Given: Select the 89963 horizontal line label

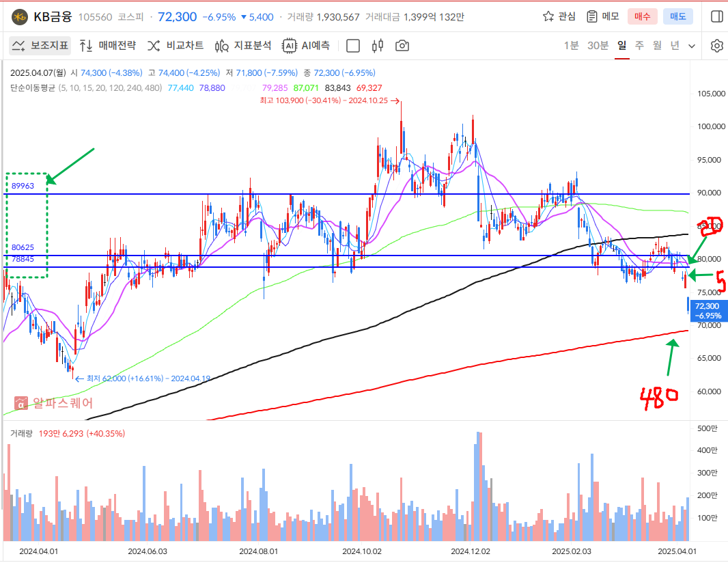Looking at the screenshot, I should click(23, 186).
